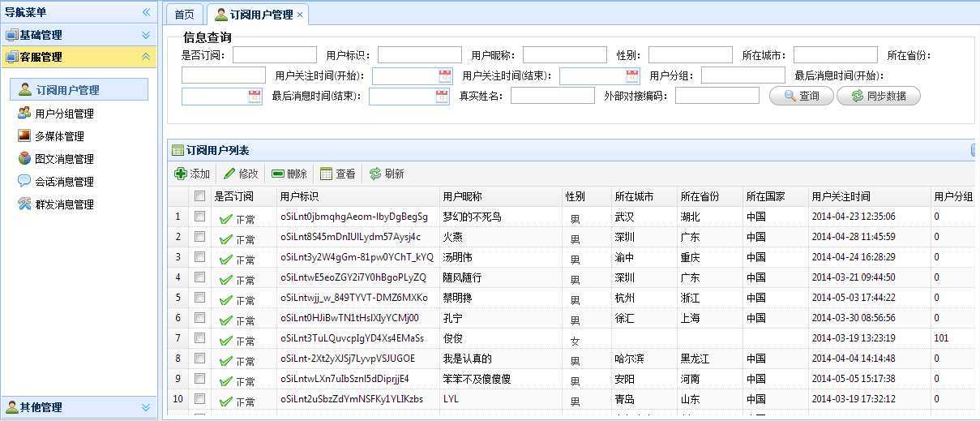Click user ID oSiLnt0jbmqhgAeom-IbyDgBegSg
Image resolution: width=980 pixels, height=421 pixels.
354,217
